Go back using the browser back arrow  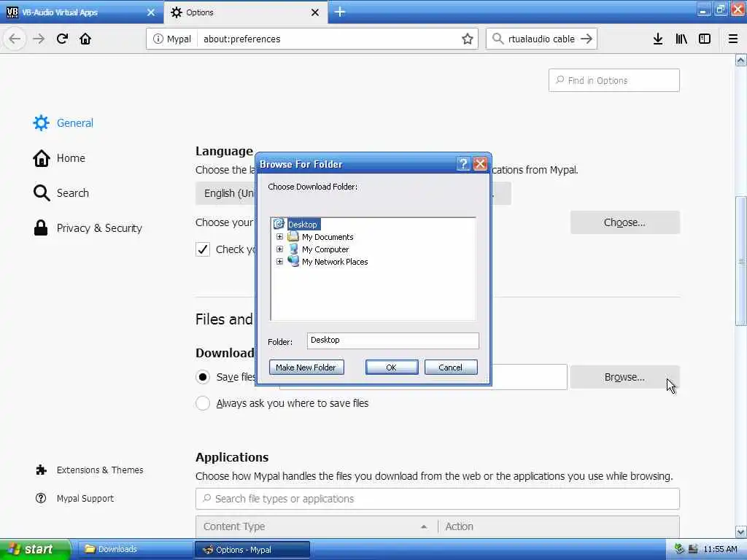[x=15, y=39]
